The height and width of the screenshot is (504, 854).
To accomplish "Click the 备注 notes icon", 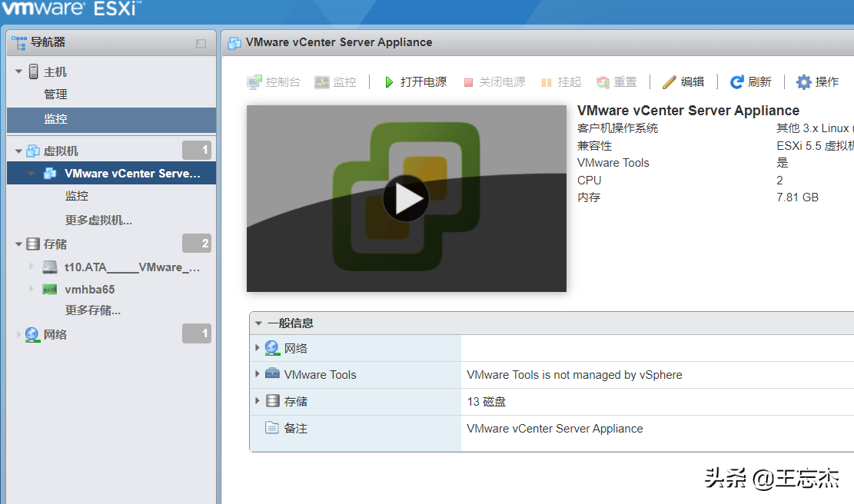I will click(272, 428).
